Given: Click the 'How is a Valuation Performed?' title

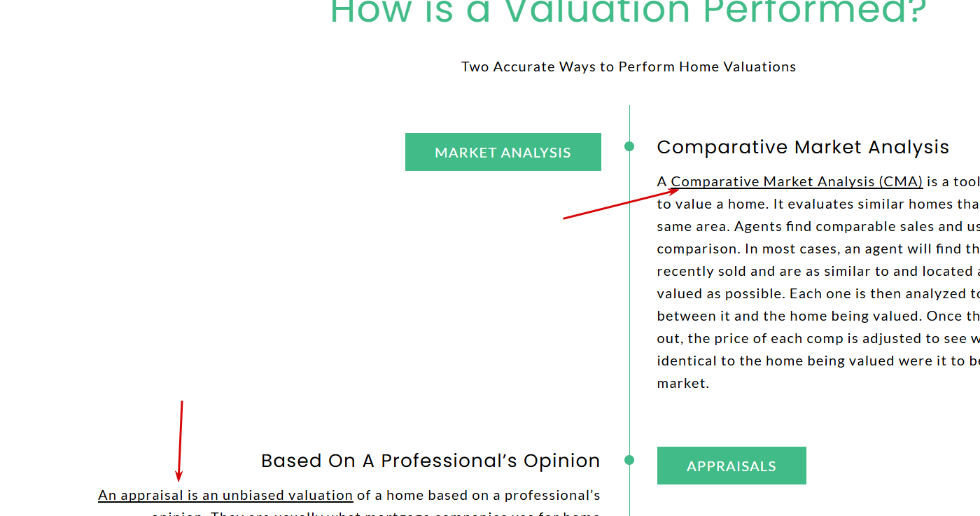Looking at the screenshot, I should coord(629,12).
